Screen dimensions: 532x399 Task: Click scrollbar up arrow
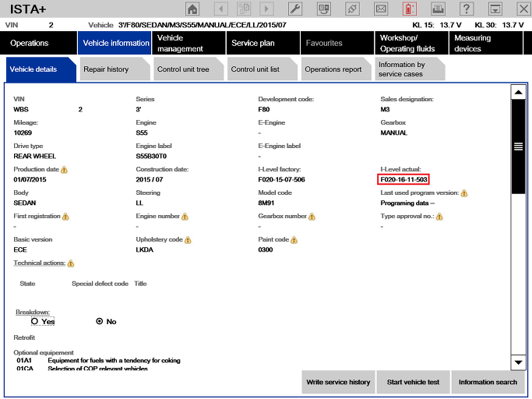click(x=518, y=93)
